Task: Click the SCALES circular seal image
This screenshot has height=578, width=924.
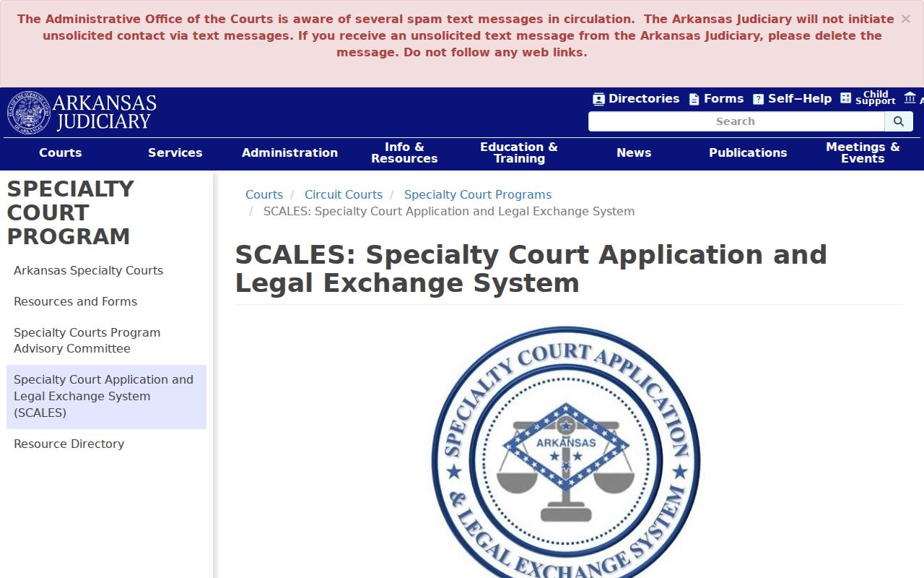Action: tap(566, 453)
